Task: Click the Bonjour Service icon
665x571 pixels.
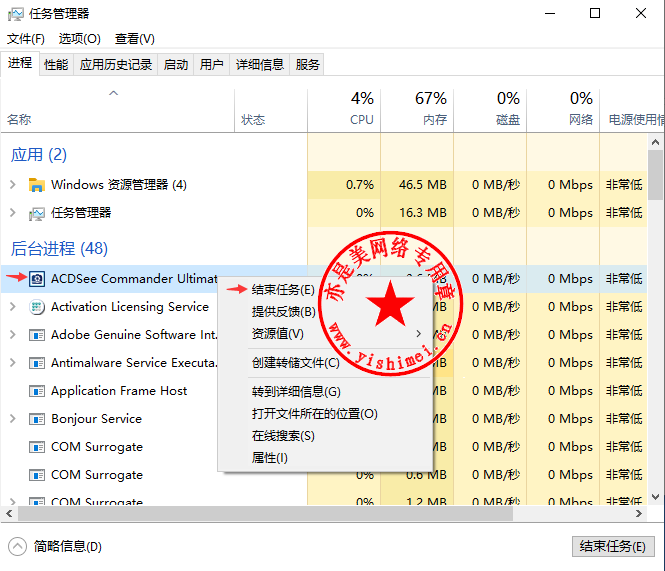Action: [36, 419]
